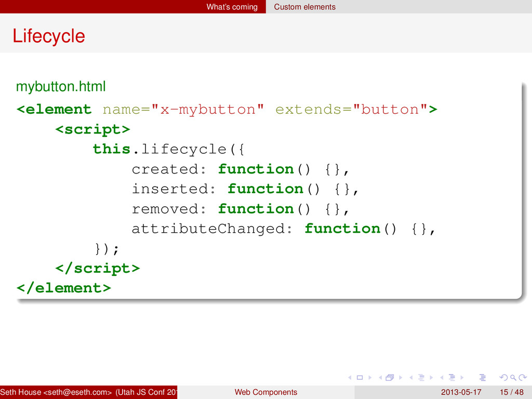Open the "What's coming" section
532x399 pixels.
point(232,7)
